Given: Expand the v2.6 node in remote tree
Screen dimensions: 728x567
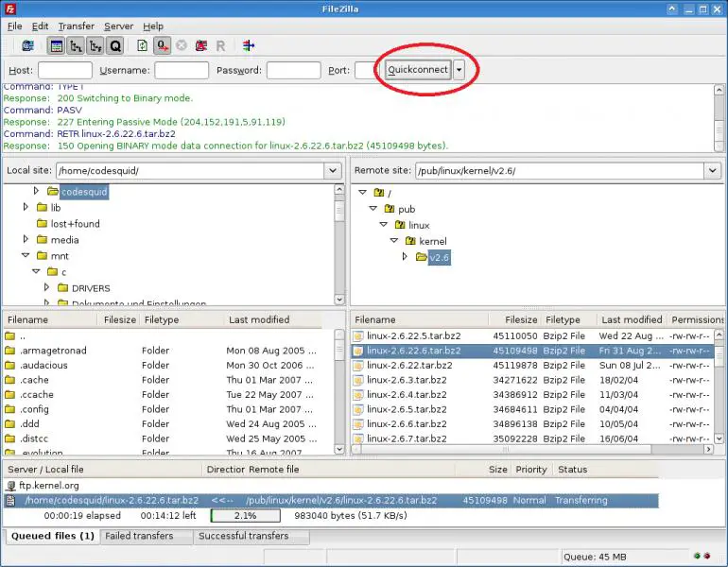Looking at the screenshot, I should tap(405, 256).
